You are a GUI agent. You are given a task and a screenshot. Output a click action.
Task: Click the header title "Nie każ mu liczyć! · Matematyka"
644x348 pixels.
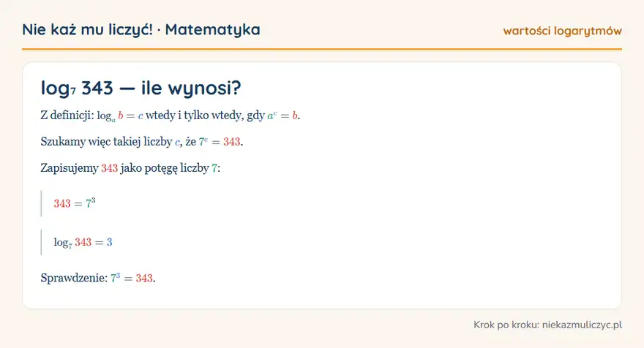point(141,29)
